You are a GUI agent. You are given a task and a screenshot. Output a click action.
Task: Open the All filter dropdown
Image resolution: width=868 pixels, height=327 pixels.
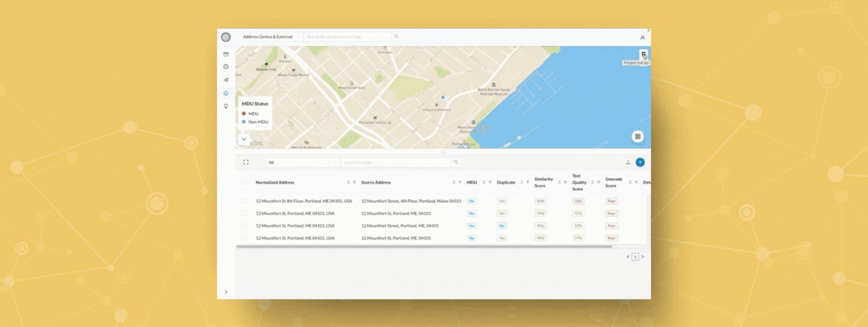click(302, 162)
